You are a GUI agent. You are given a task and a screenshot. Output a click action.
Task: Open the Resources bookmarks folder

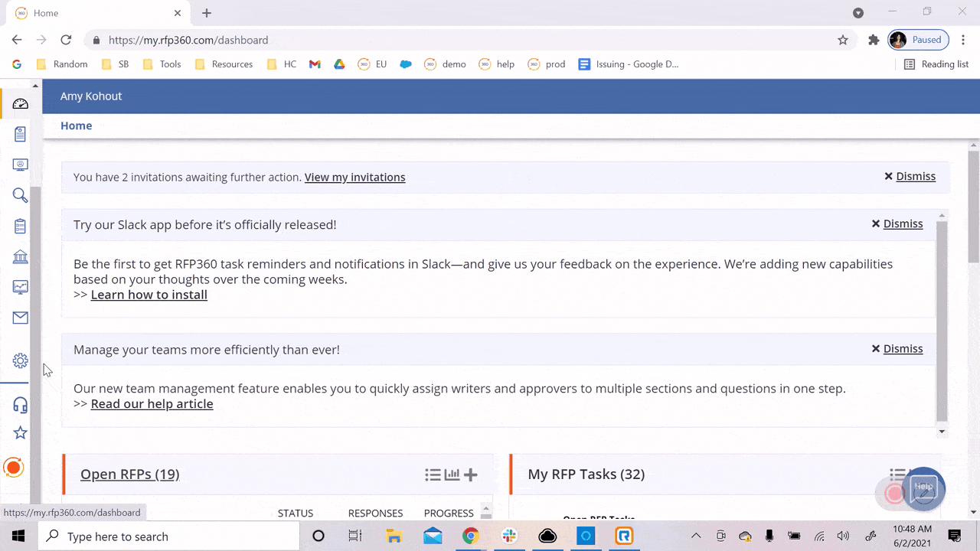pyautogui.click(x=224, y=64)
